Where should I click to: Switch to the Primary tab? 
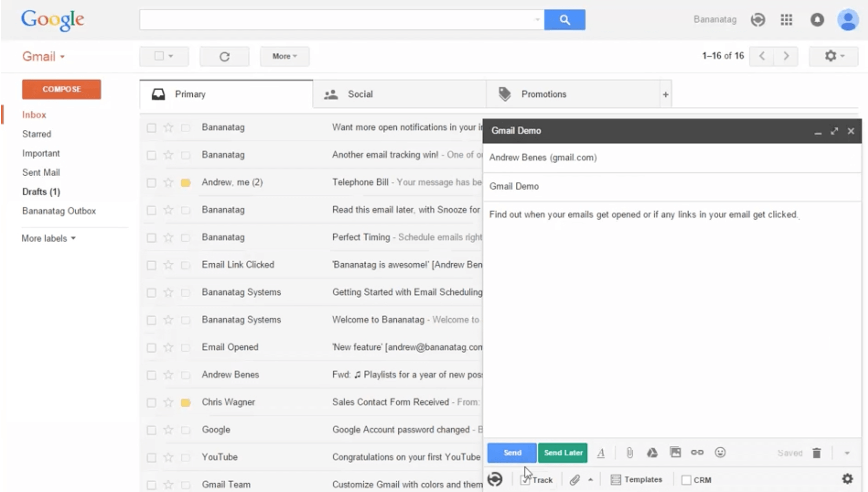coord(226,94)
